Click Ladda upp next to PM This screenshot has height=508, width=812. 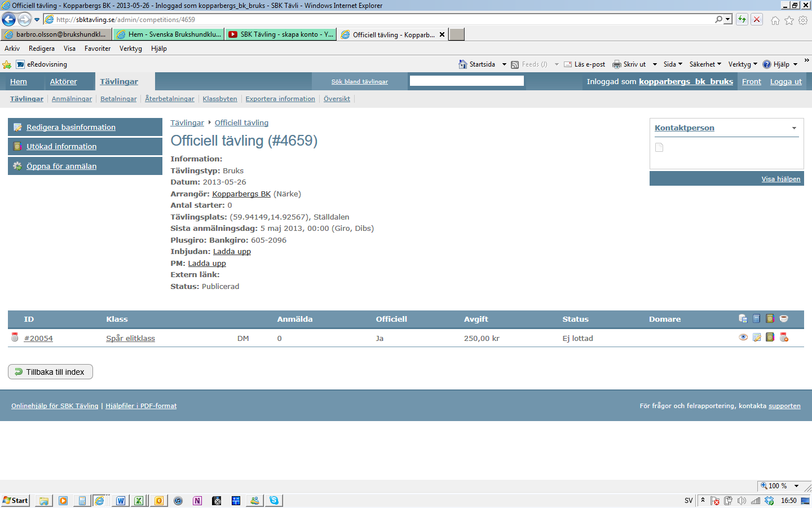(x=207, y=263)
